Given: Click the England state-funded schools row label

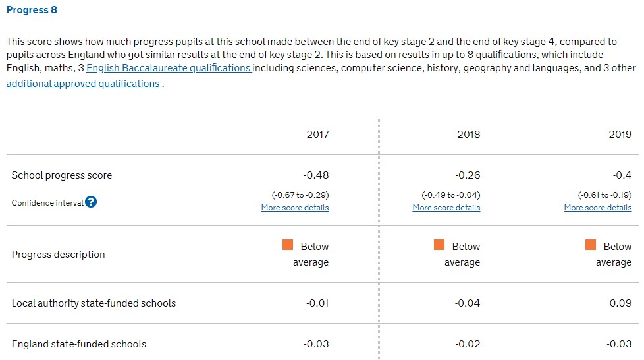Looking at the screenshot, I should click(79, 344).
